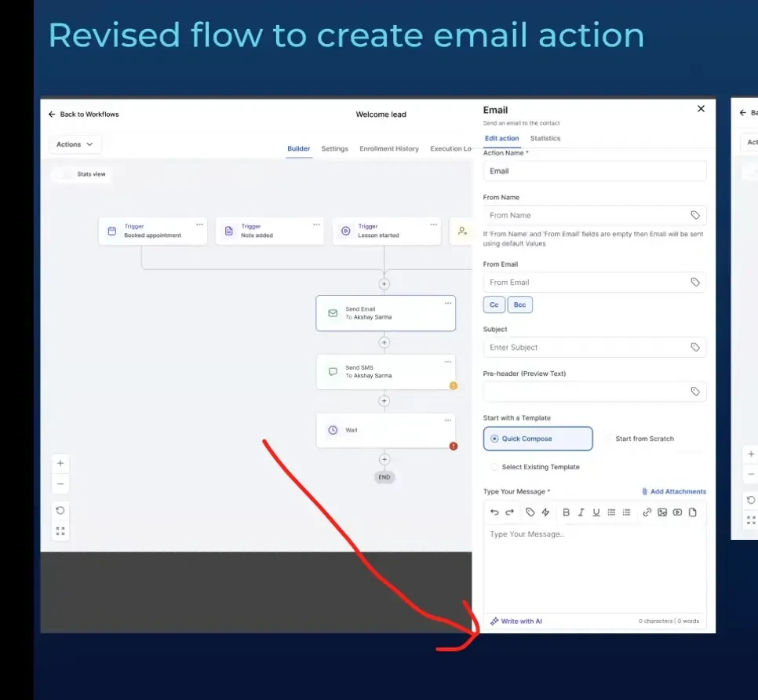Open three-dot menu on Note added trigger
This screenshot has height=700, width=758.
(317, 224)
